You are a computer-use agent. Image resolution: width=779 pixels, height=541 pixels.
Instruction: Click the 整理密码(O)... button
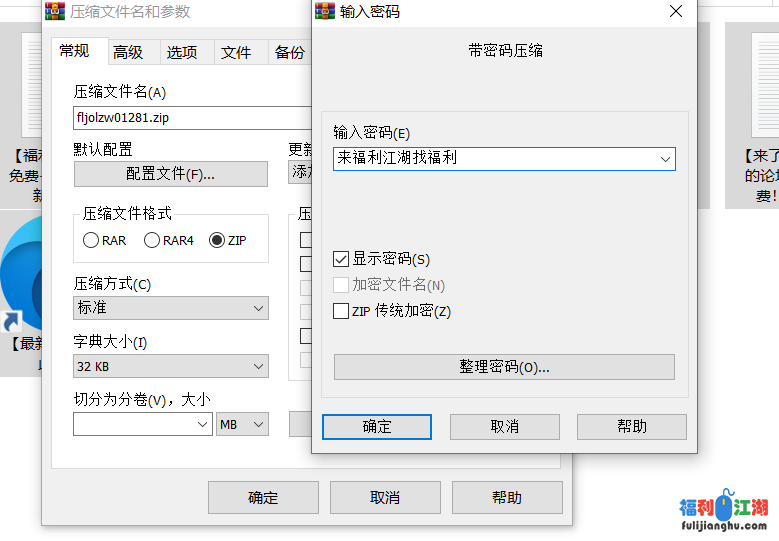504,367
